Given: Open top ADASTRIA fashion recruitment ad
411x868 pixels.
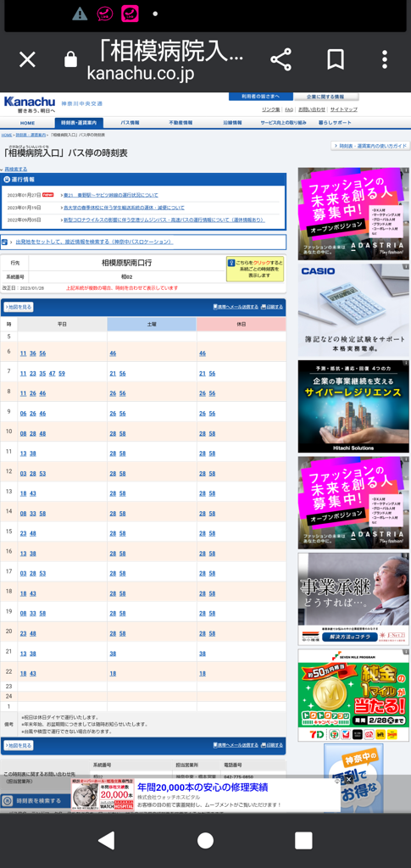Looking at the screenshot, I should 353,214.
